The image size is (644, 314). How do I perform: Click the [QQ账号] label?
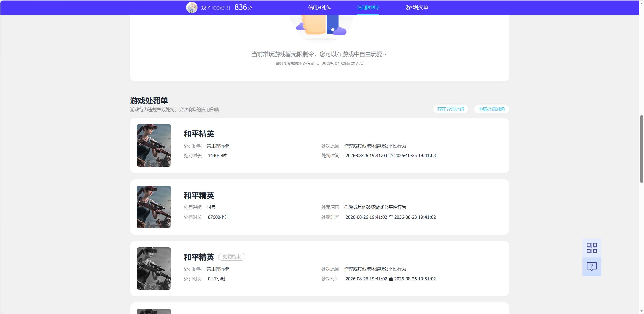221,8
